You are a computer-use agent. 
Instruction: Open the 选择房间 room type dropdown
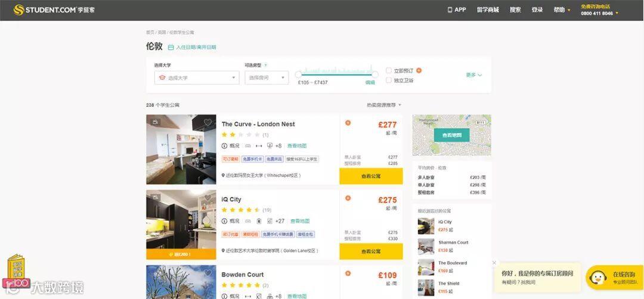pos(267,77)
